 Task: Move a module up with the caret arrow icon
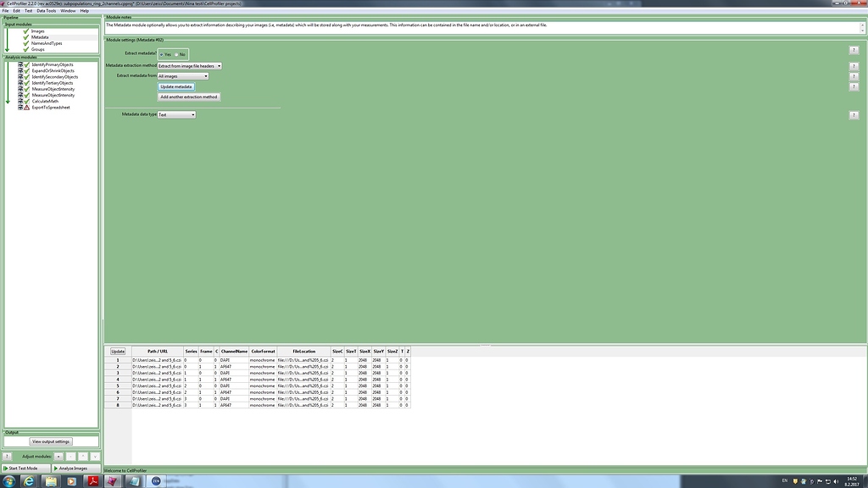(x=83, y=456)
